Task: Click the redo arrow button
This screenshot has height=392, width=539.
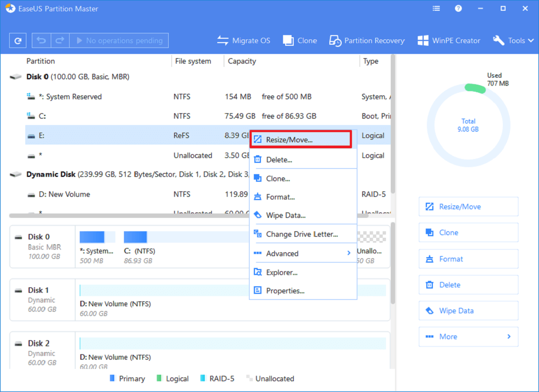Action: click(60, 40)
